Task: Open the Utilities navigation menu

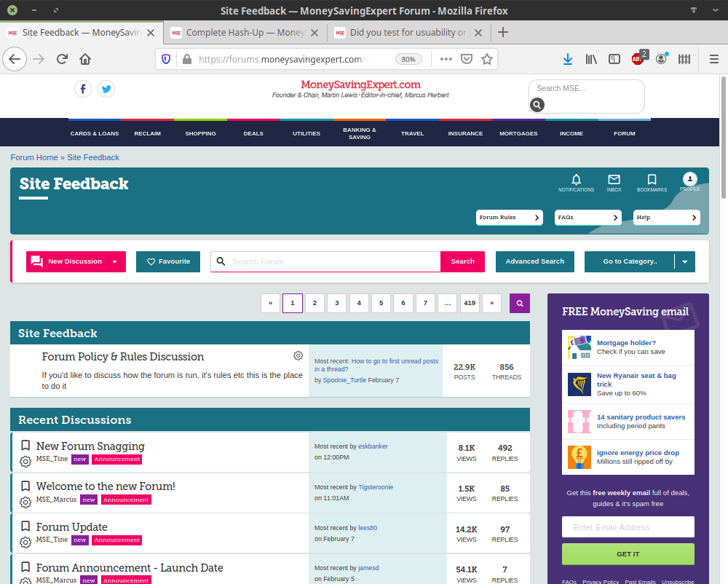Action: click(x=306, y=134)
